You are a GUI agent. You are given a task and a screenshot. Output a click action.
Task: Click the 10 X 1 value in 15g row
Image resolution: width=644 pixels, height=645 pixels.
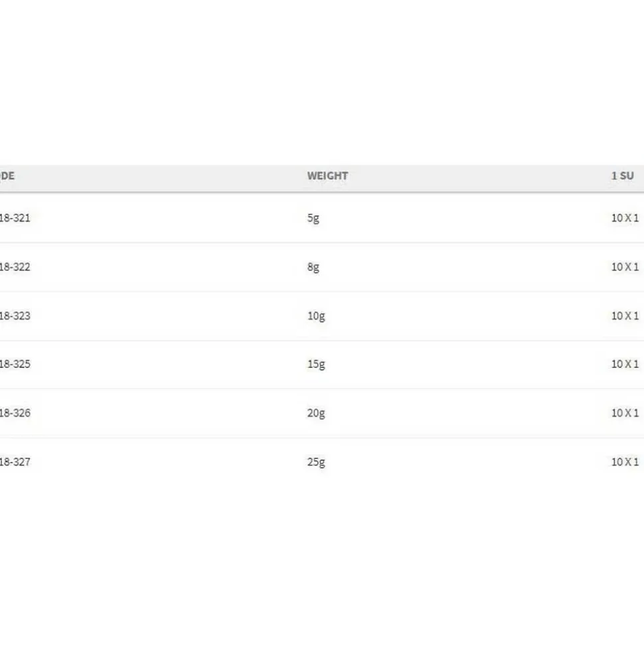pos(625,363)
